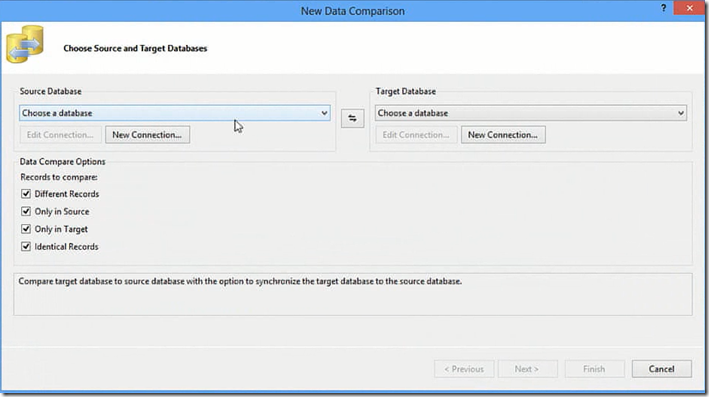The image size is (709, 397).
Task: Disable the Only in Target checkbox
Action: point(26,229)
